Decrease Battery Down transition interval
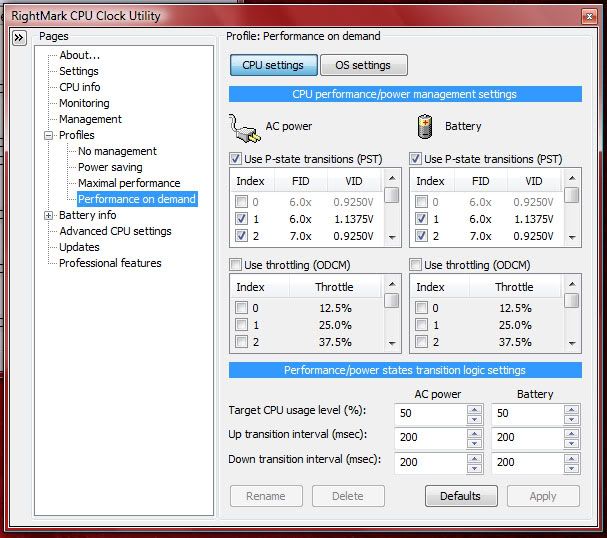 point(571,468)
